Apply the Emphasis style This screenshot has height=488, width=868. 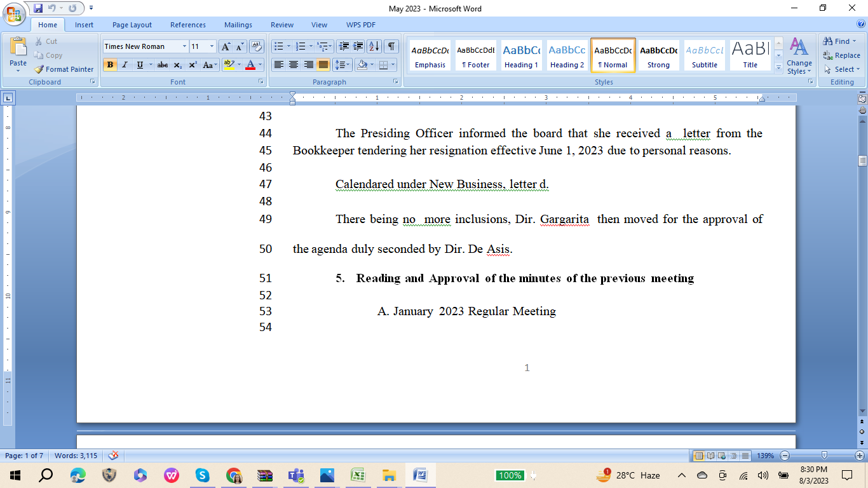[x=430, y=55]
